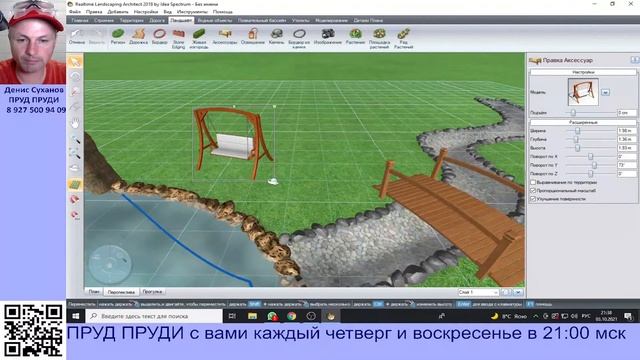640x360 pixels.
Task: Enable 'Выравнивание по территории' checkbox
Action: [533, 182]
